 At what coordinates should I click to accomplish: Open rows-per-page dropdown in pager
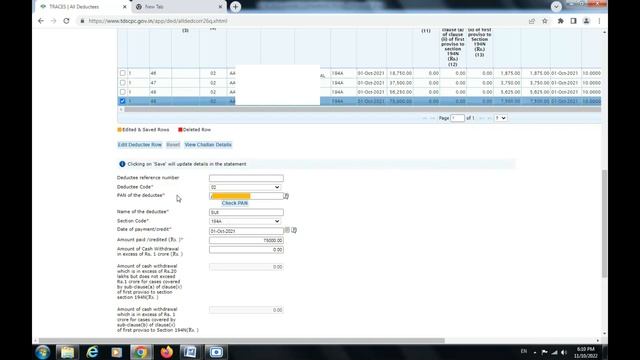[501, 118]
